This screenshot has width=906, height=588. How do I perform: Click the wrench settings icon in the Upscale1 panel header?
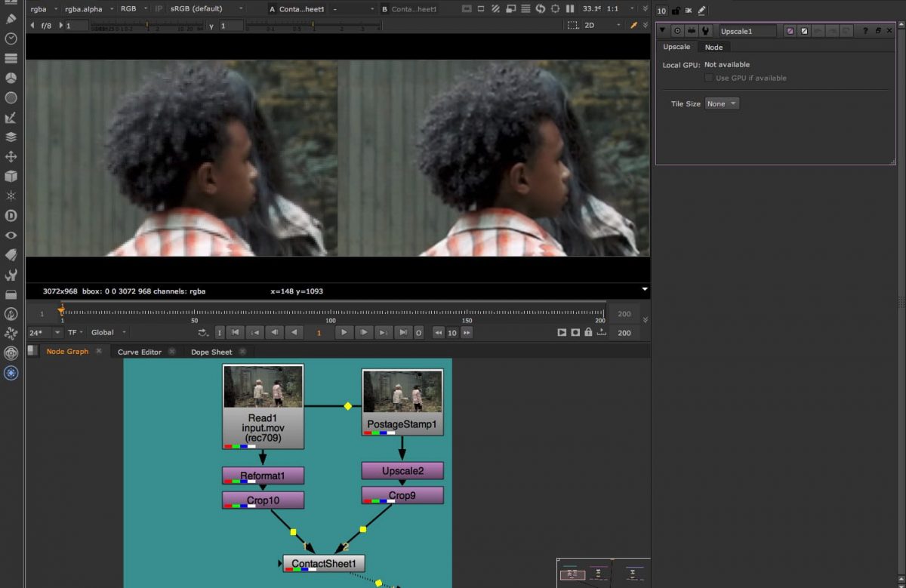coord(705,30)
